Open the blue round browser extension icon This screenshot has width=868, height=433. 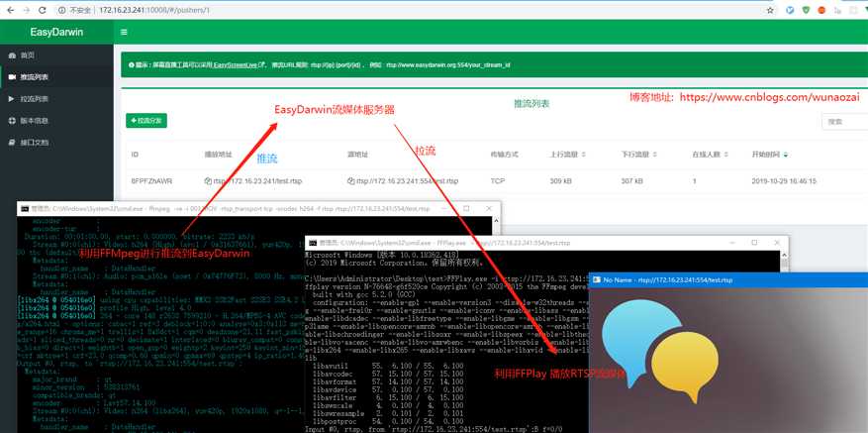coord(791,10)
